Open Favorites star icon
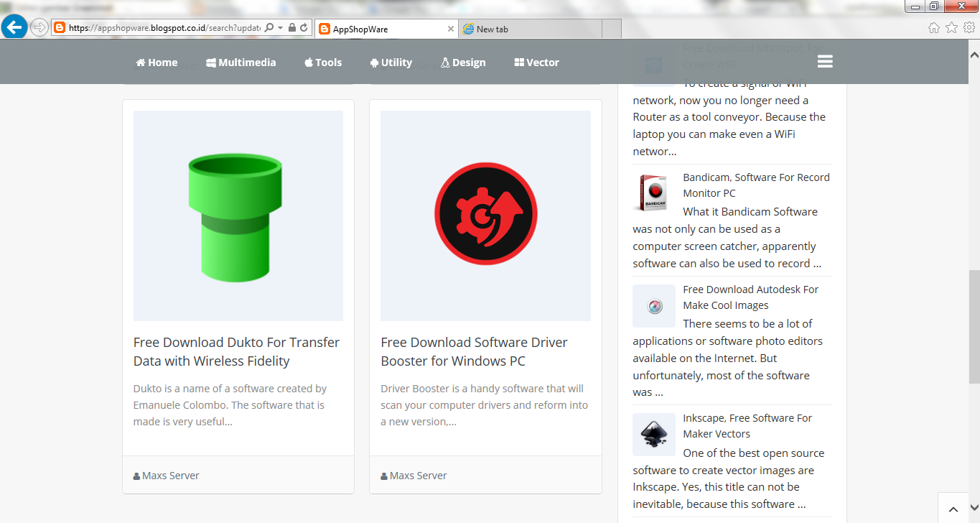The width and height of the screenshot is (980, 523). [951, 28]
